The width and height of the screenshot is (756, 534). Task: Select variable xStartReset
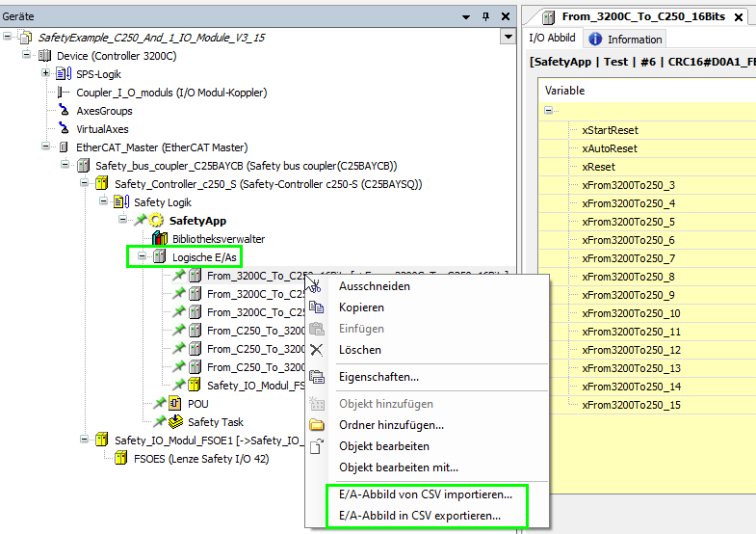[x=610, y=130]
